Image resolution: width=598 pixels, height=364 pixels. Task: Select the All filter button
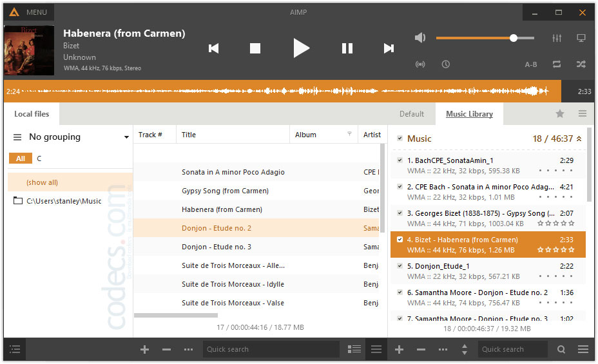(21, 158)
